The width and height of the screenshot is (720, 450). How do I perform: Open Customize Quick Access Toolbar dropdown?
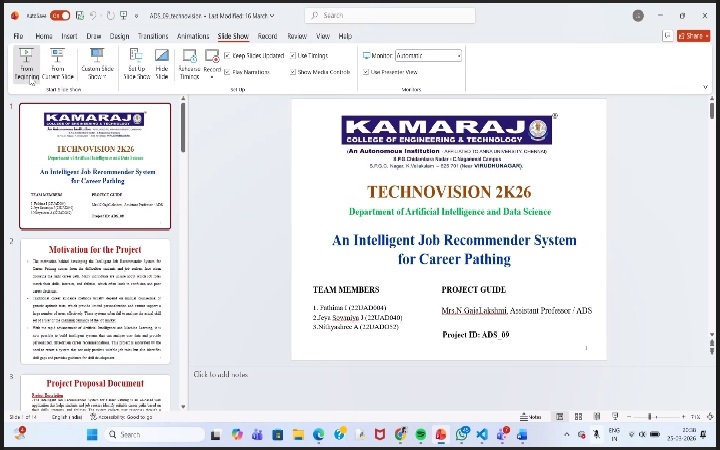pos(136,16)
